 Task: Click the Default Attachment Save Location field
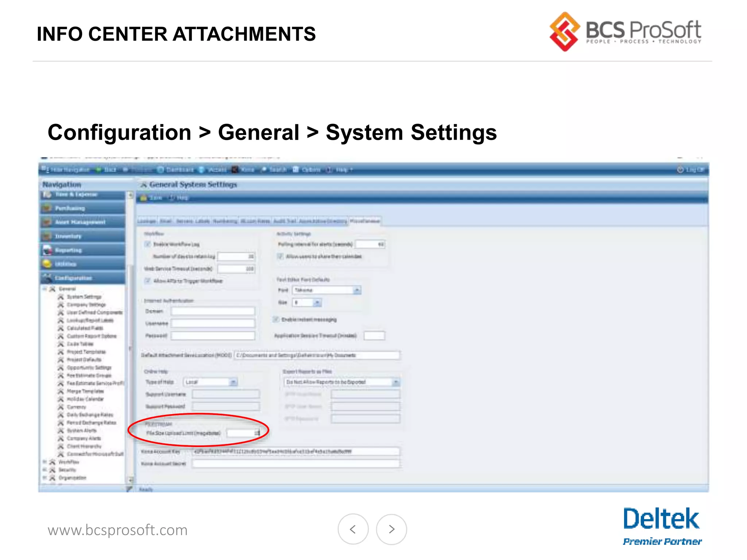pos(317,355)
